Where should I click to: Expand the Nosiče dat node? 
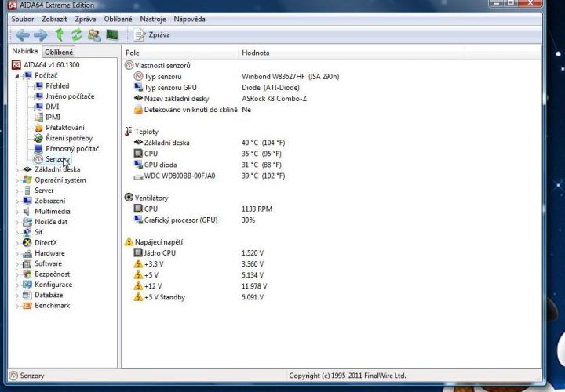pyautogui.click(x=17, y=222)
